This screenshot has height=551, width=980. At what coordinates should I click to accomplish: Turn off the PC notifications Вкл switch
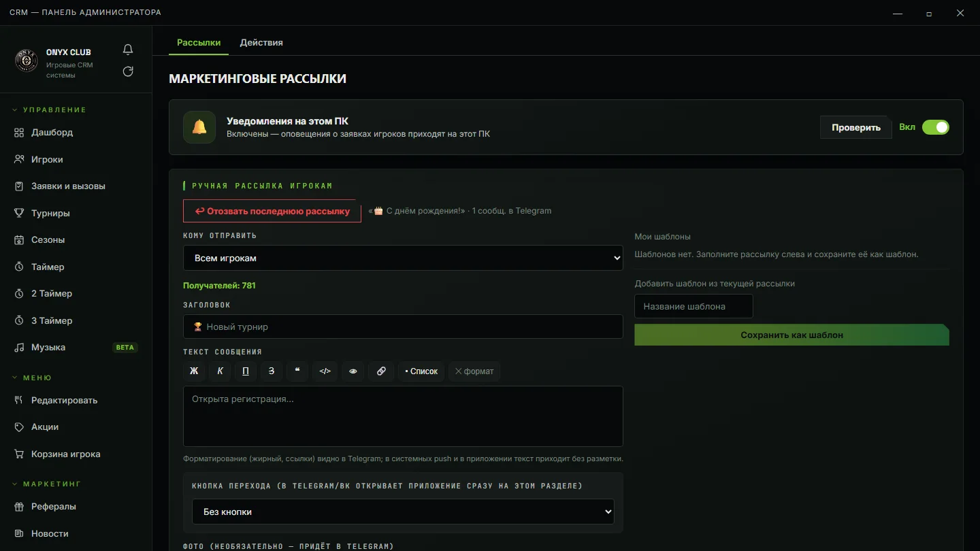(935, 127)
